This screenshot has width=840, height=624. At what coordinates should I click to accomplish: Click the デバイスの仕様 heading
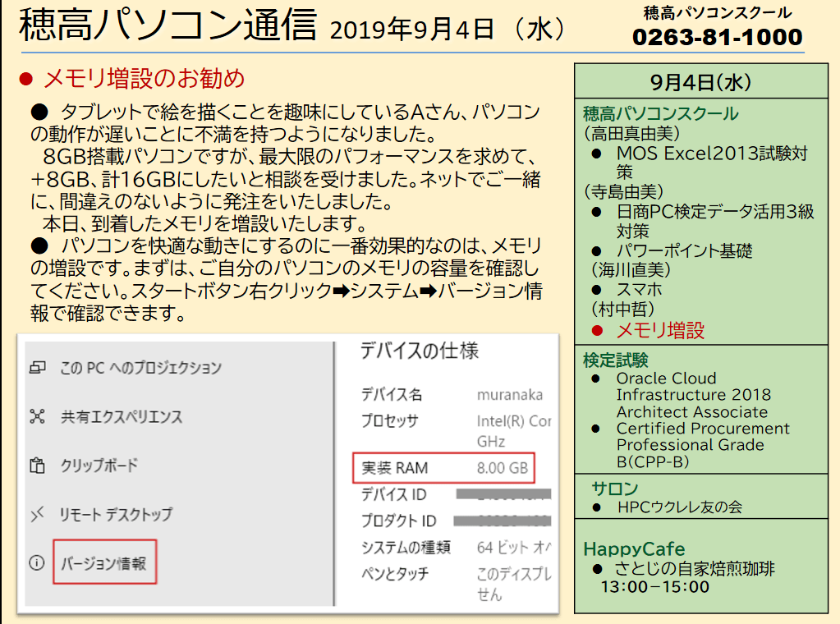(420, 351)
